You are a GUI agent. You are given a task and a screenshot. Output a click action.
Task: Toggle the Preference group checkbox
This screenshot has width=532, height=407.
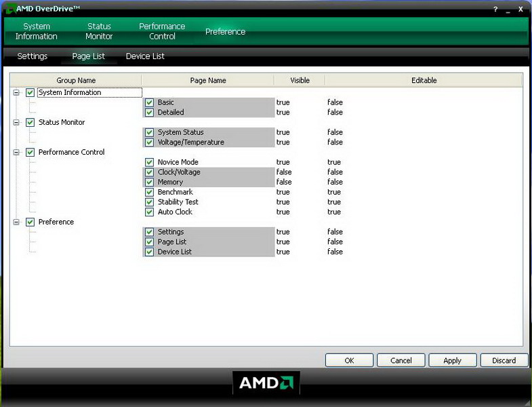click(x=30, y=222)
